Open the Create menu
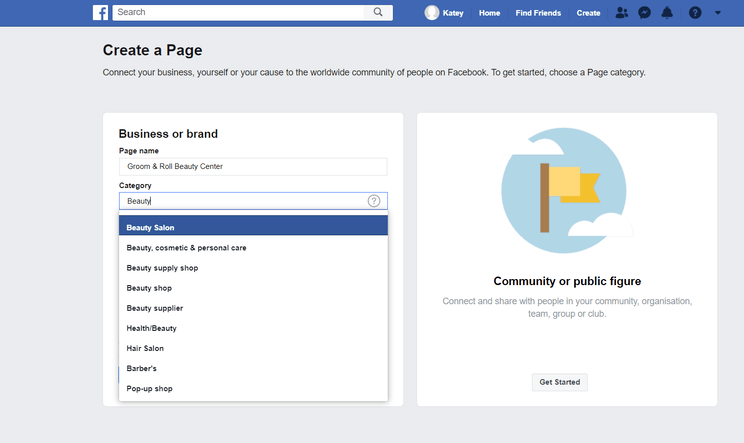Viewport: 744px width, 443px height. pos(588,13)
